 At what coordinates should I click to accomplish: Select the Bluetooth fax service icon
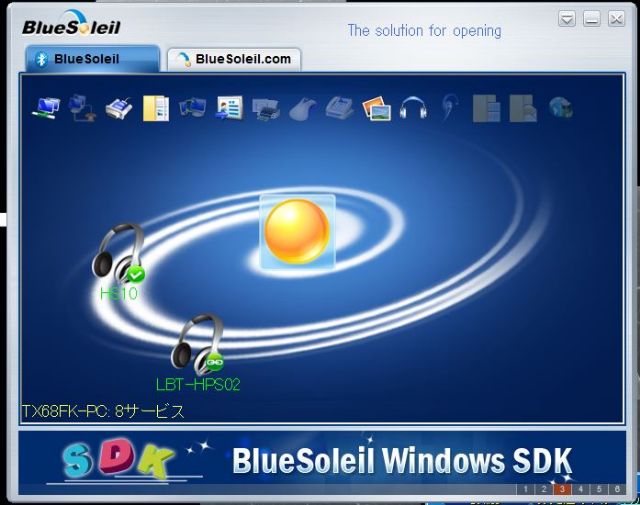pos(338,107)
